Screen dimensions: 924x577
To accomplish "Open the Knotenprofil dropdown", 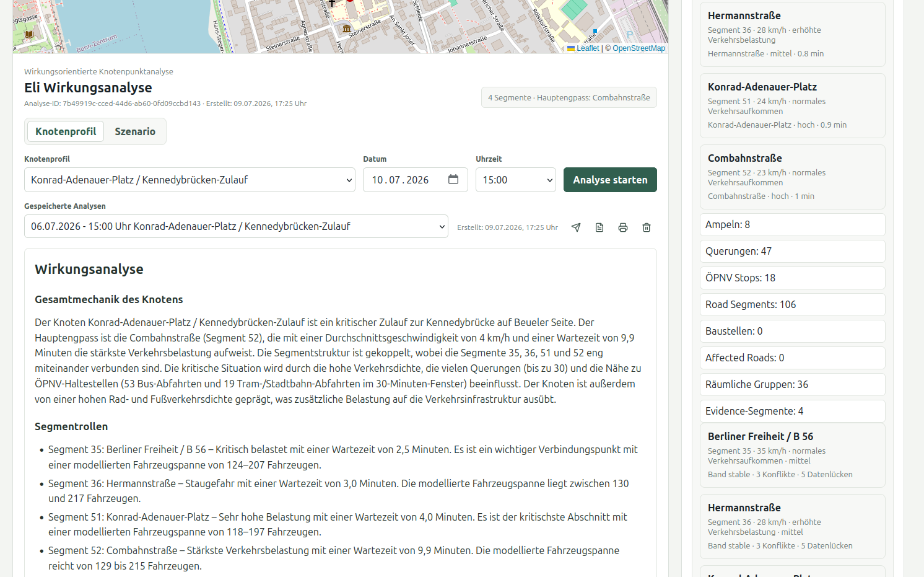I will pyautogui.click(x=190, y=180).
